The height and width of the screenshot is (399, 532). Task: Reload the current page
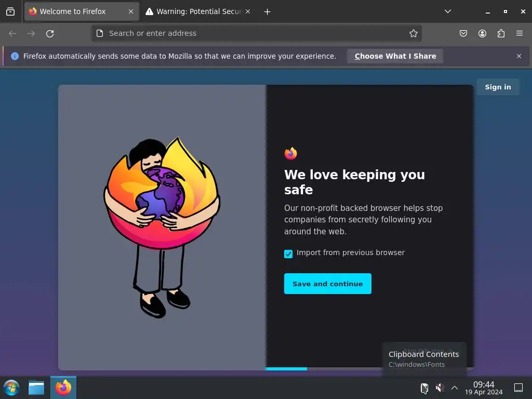50,34
